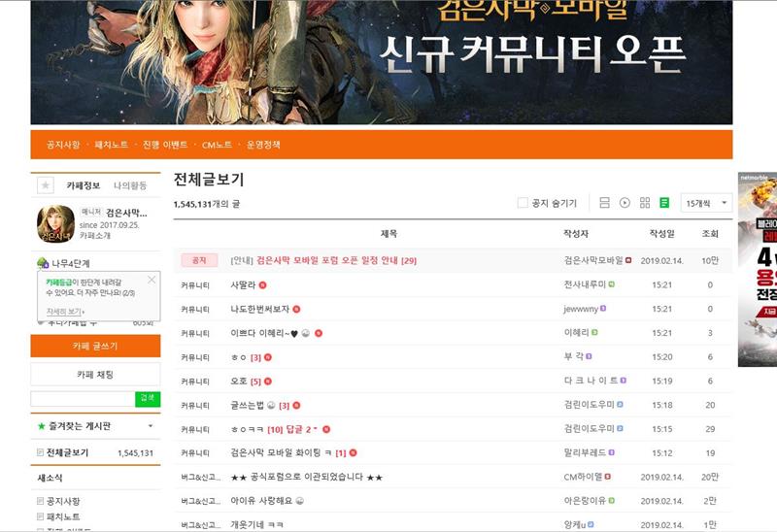
Task: Click the level badge beside 앙케u
Action: pos(591,524)
